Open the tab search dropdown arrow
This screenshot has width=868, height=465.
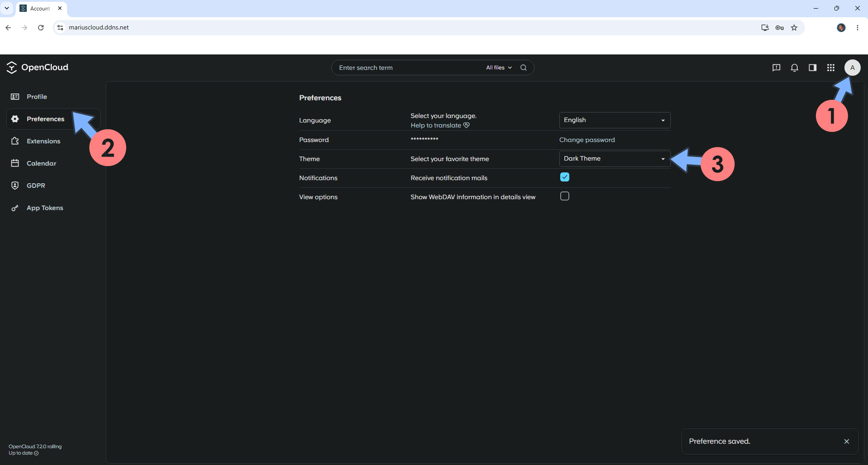pos(7,8)
